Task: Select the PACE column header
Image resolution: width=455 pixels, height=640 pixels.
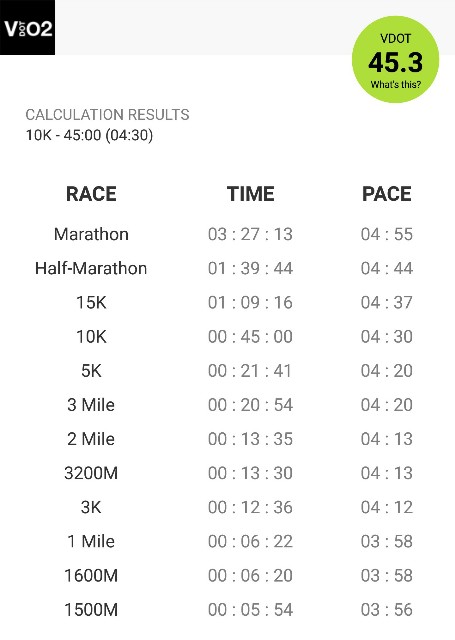Action: (x=387, y=194)
